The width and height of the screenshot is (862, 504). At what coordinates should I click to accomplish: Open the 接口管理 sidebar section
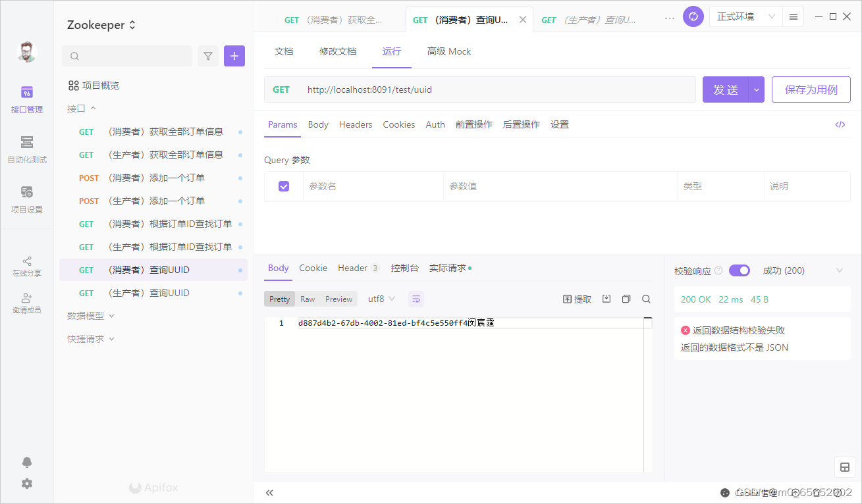click(27, 100)
